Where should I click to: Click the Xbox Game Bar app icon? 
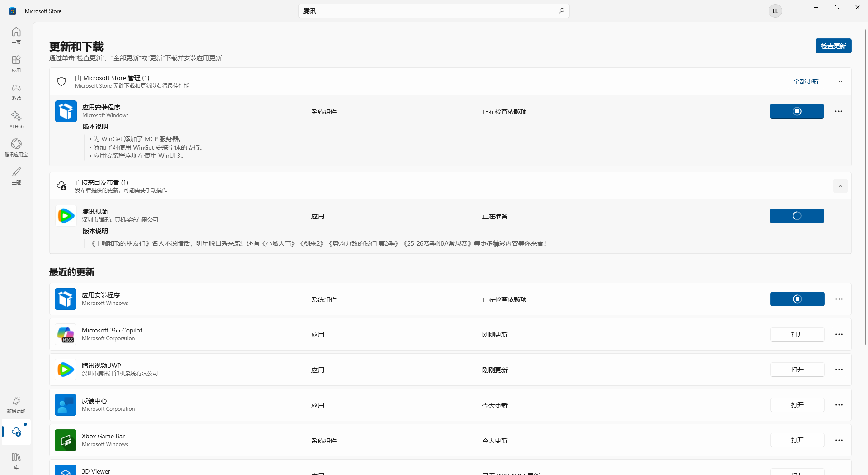tap(66, 440)
